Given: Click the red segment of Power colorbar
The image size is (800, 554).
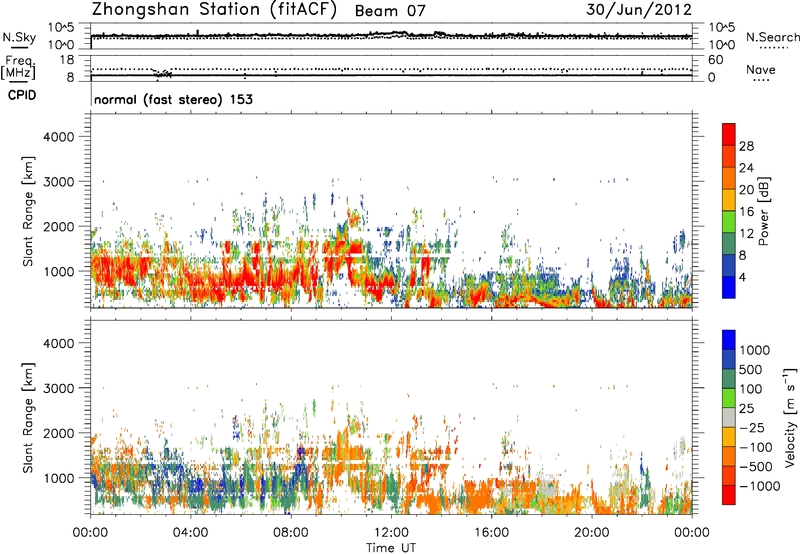Looking at the screenshot, I should (x=729, y=134).
